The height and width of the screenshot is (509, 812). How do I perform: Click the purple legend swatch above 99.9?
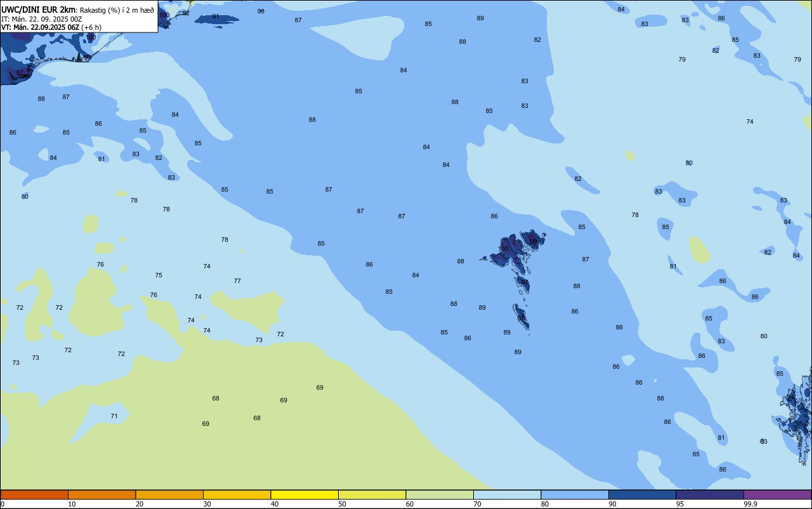777,494
